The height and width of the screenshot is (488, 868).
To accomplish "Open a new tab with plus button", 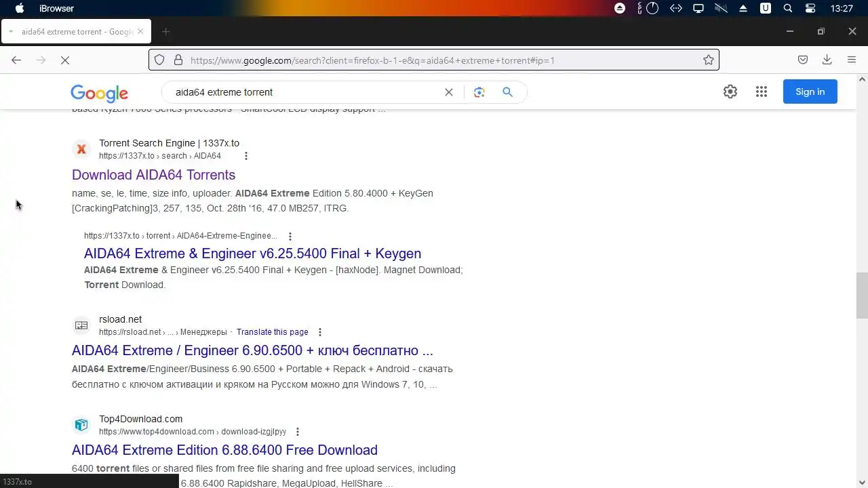I will (x=165, y=31).
